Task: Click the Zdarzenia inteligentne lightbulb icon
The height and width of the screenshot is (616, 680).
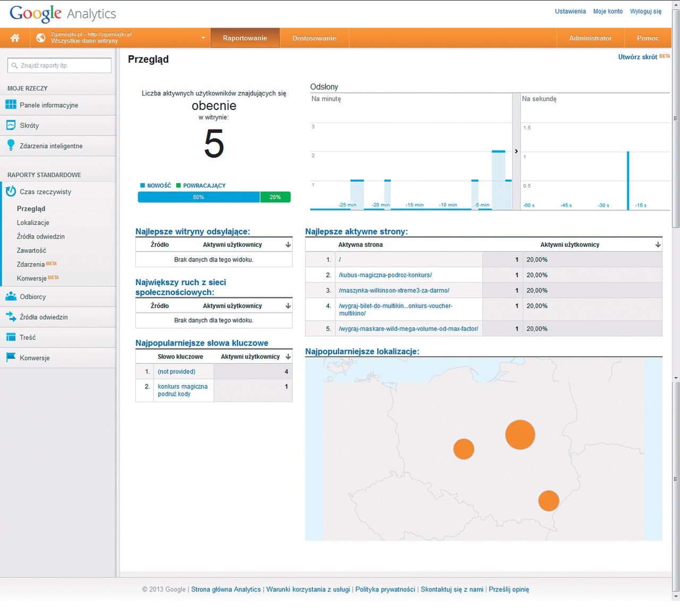Action: (11, 146)
